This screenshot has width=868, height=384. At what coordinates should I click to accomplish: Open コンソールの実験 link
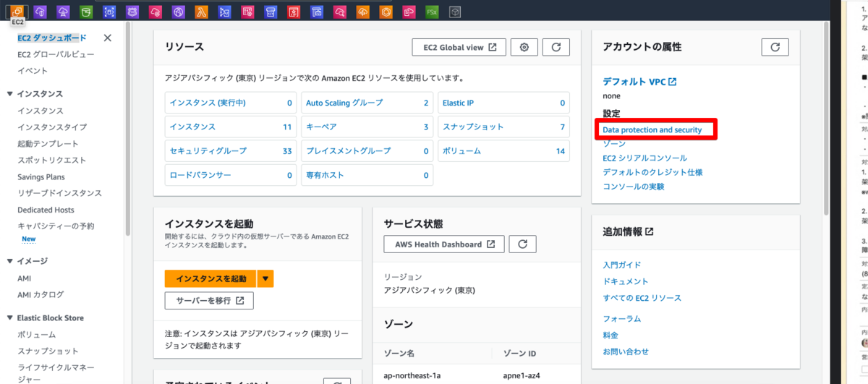point(634,187)
